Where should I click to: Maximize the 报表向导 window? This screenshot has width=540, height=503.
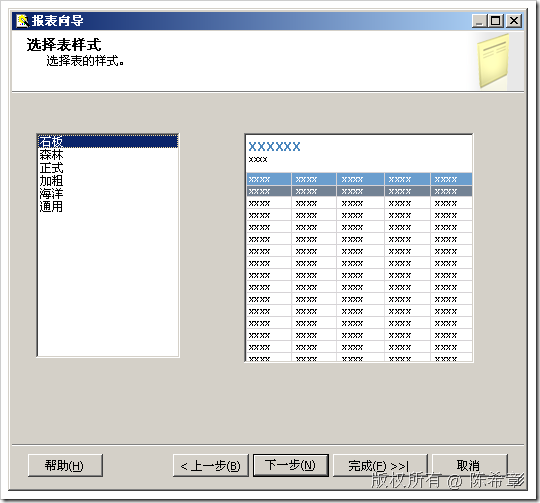(x=496, y=21)
